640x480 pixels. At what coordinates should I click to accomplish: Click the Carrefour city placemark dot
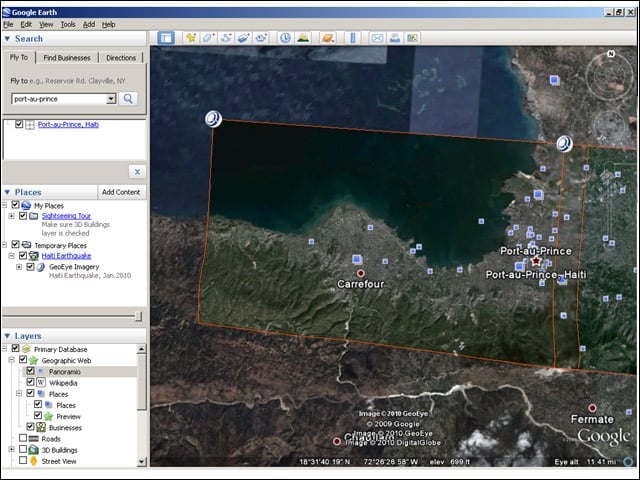(360, 273)
